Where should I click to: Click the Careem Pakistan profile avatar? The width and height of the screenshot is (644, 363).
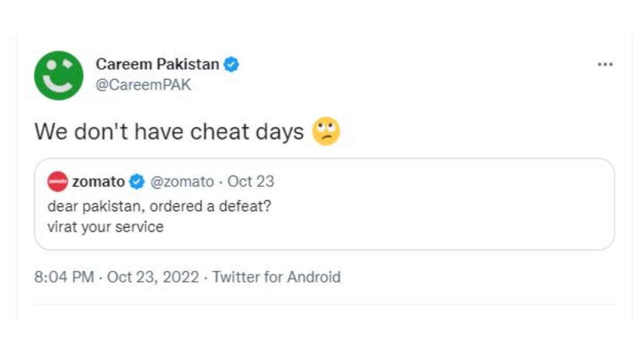pos(59,74)
